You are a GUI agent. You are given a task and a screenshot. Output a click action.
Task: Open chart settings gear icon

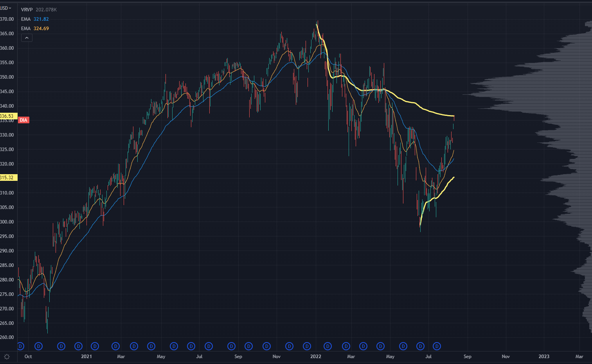pos(7,357)
